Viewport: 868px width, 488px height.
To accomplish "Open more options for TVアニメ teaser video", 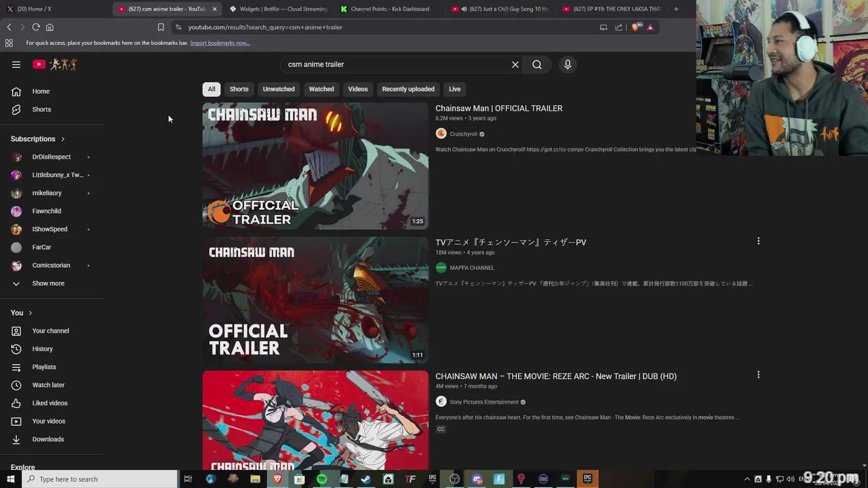I will [x=758, y=241].
